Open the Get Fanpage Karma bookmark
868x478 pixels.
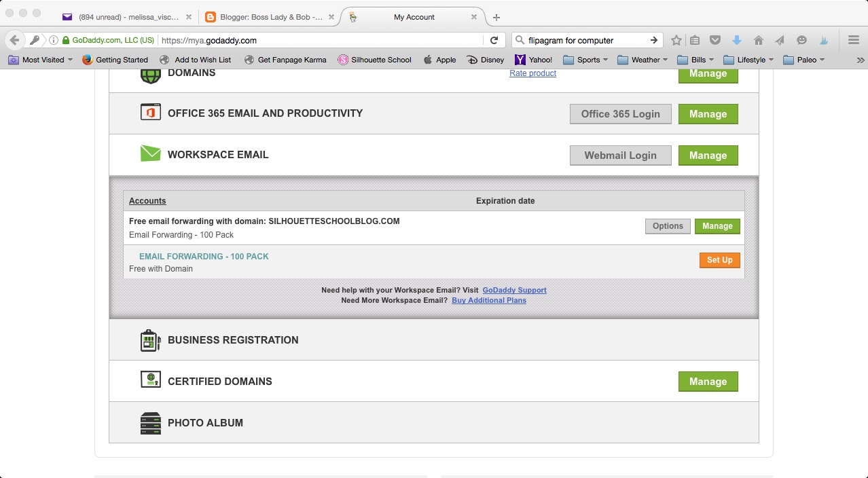[x=285, y=60]
